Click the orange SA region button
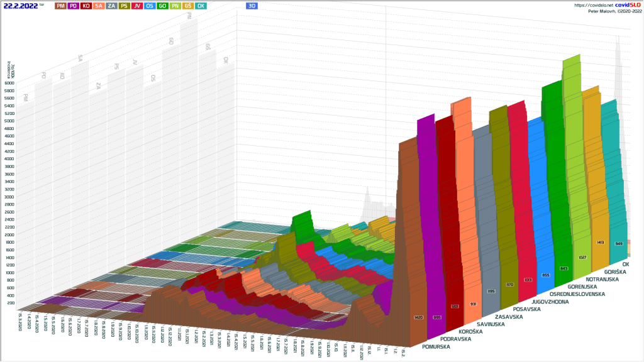Viewport: 644px width, 362px height. click(x=99, y=6)
